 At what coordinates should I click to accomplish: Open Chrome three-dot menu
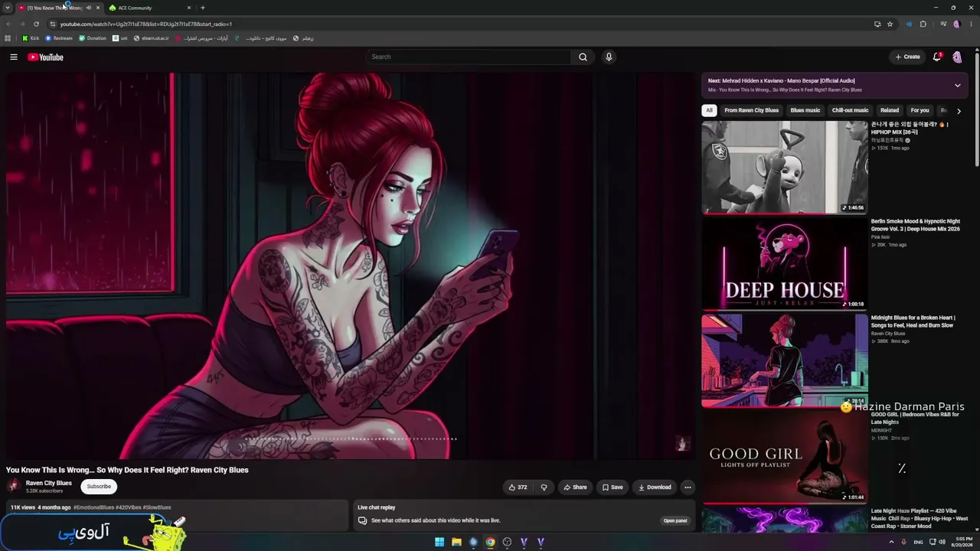click(x=970, y=24)
